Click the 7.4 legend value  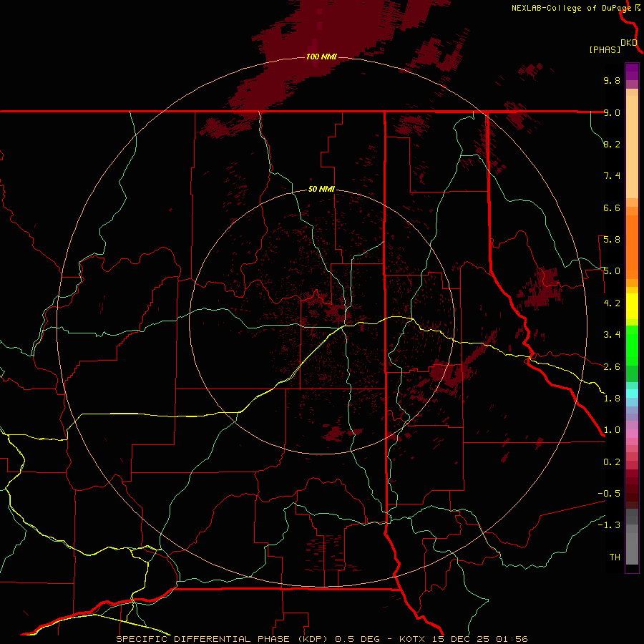[612, 176]
